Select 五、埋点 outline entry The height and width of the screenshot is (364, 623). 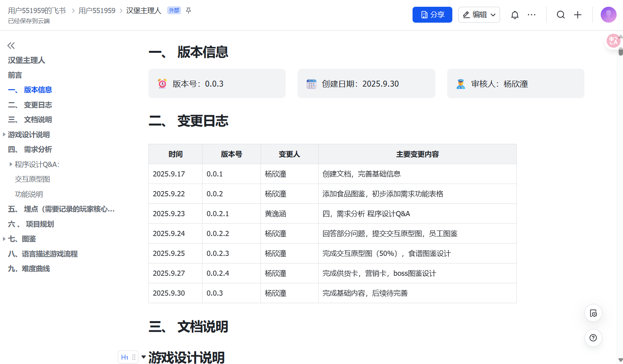[x=61, y=209]
